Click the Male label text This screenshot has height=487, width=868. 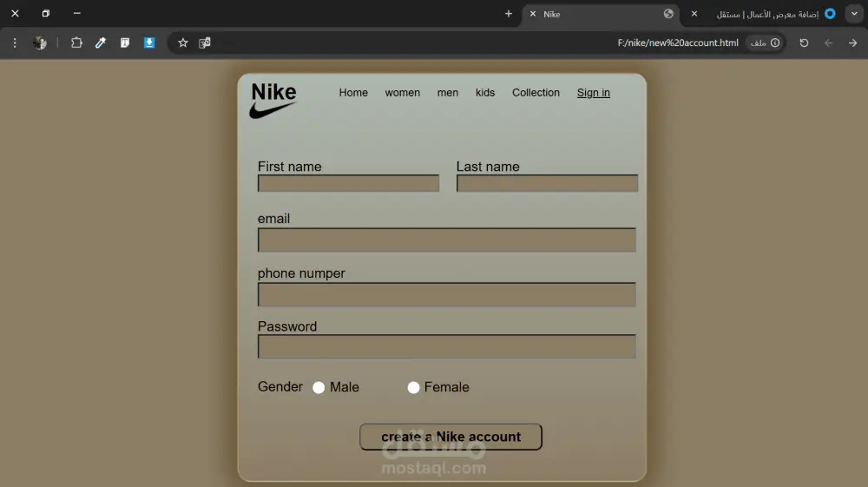345,387
